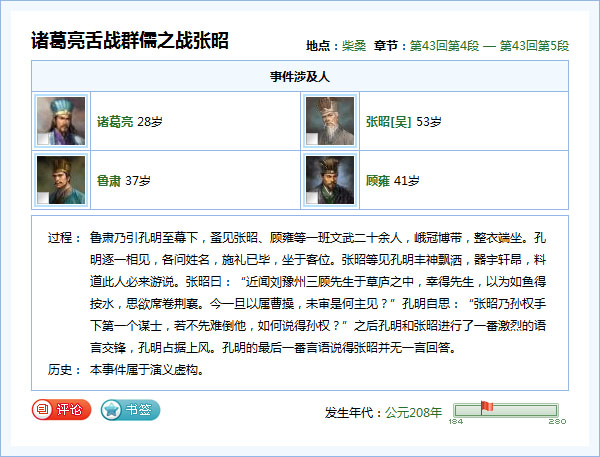This screenshot has width=600, height=457.
Task: Follow the 鲁肃 name link
Action: click(108, 181)
